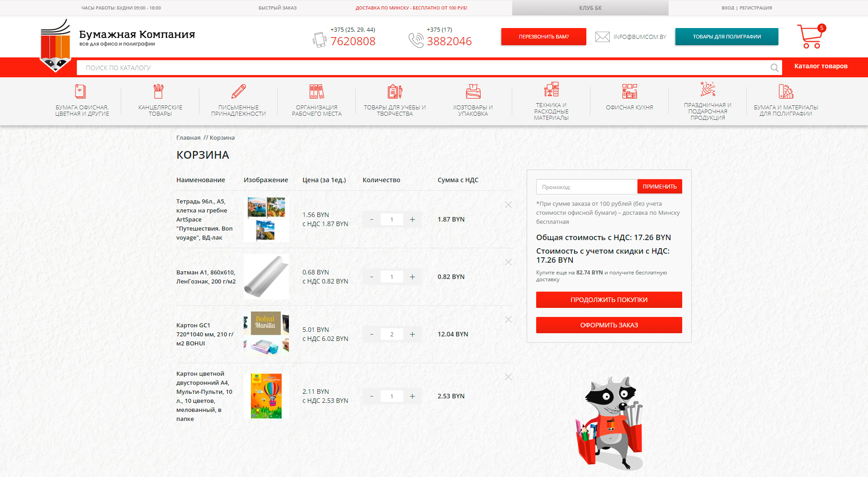This screenshot has width=868, height=477.
Task: Delete the Тетрадь 96л item from cart
Action: (508, 205)
